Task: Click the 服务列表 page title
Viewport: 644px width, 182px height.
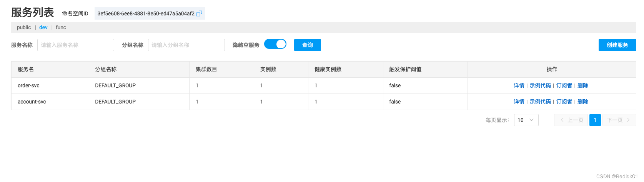Action: coord(33,12)
